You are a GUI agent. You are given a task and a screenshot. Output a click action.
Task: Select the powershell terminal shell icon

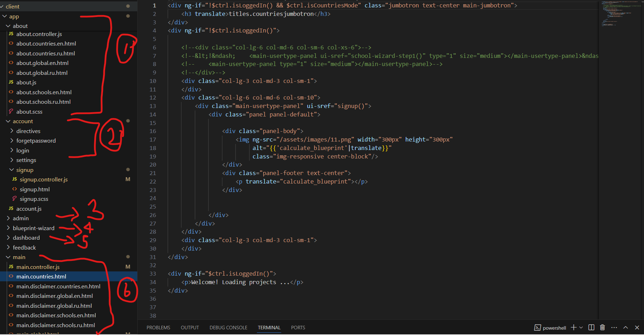[538, 328]
